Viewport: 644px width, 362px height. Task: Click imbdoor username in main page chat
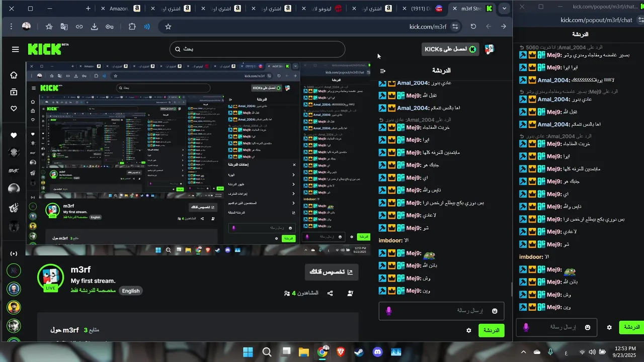tap(390, 241)
